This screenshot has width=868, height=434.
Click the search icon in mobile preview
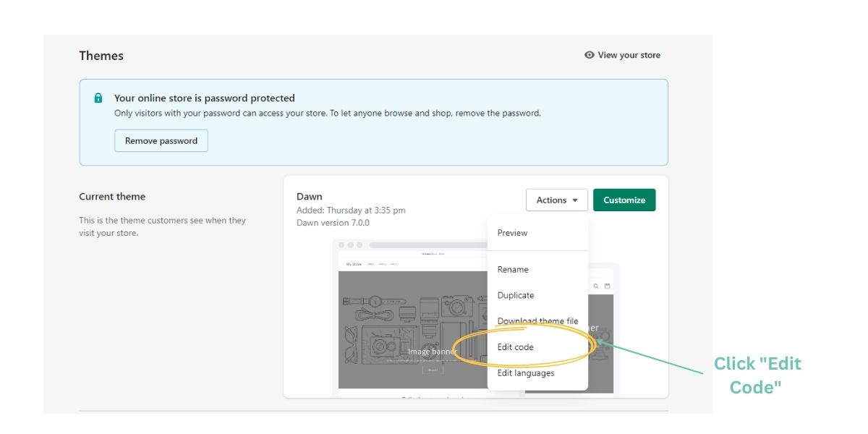click(x=596, y=286)
